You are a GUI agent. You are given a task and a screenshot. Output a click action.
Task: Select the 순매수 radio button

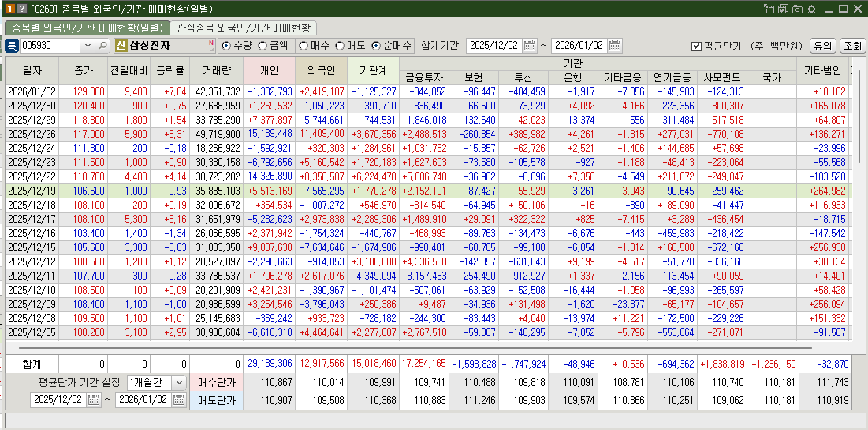click(x=376, y=46)
